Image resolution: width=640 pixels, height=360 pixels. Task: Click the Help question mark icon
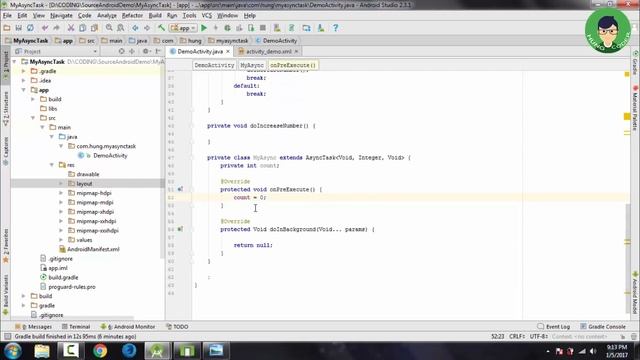tap(336, 28)
